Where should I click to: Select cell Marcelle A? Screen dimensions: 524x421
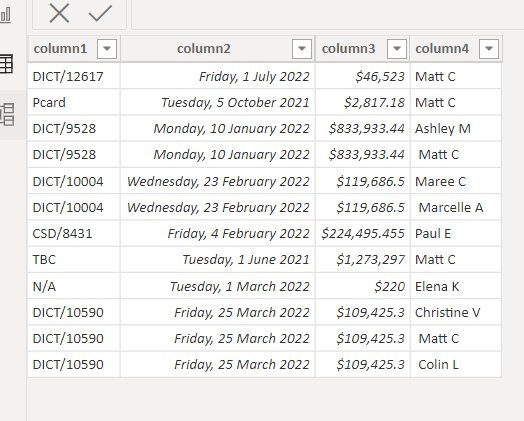tap(456, 207)
